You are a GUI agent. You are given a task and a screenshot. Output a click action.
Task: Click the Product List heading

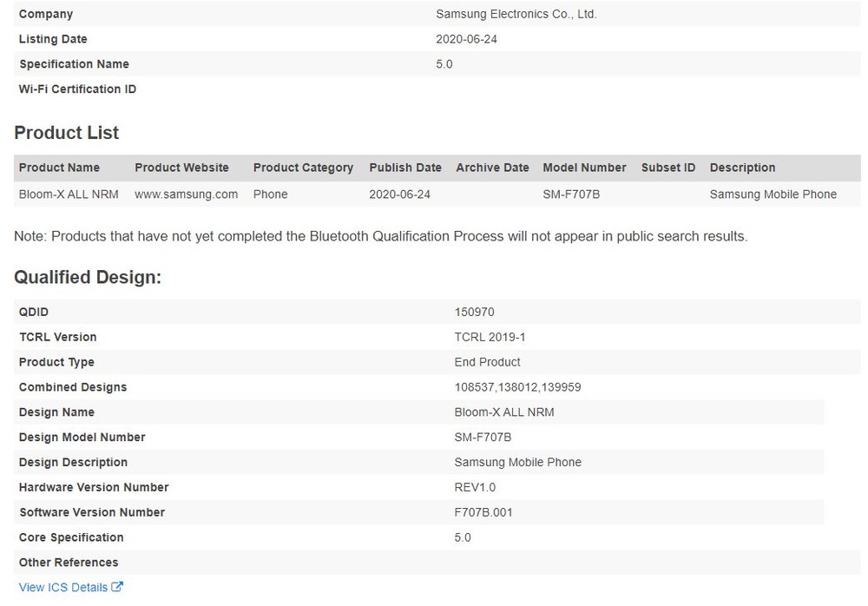point(66,133)
